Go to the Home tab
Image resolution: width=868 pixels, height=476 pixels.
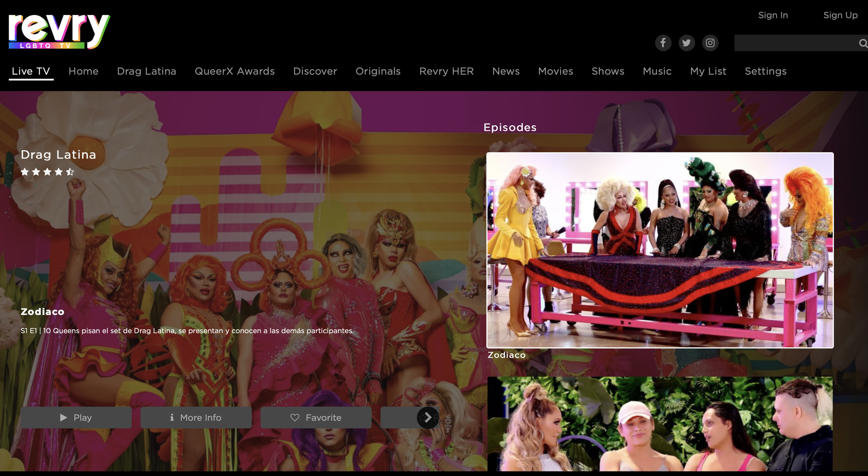click(83, 71)
